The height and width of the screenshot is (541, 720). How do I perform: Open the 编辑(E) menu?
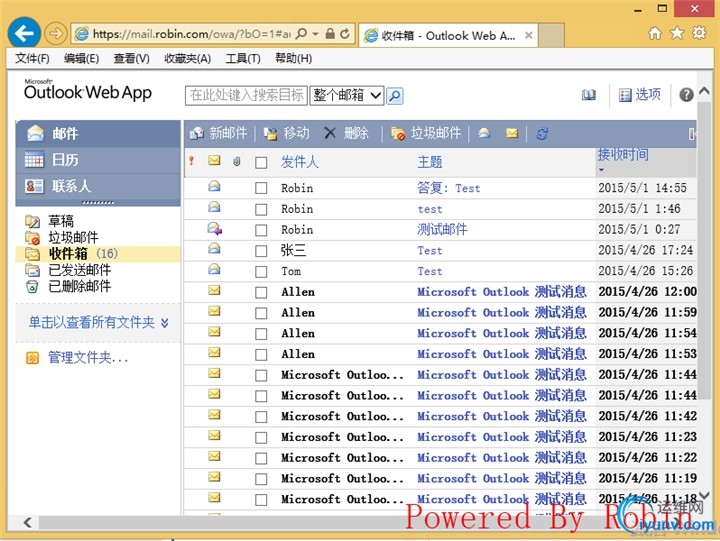[x=81, y=59]
